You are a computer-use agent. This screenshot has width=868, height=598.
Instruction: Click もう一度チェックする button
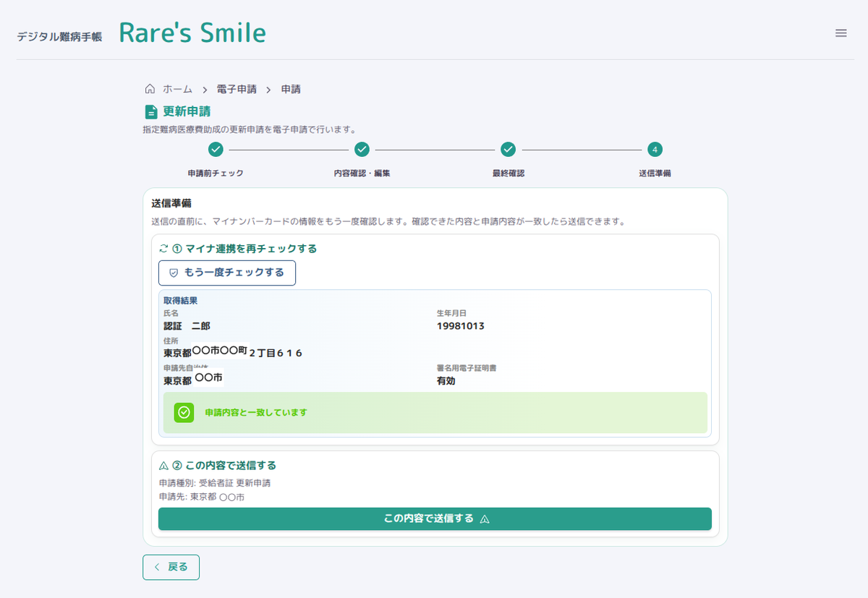(227, 273)
